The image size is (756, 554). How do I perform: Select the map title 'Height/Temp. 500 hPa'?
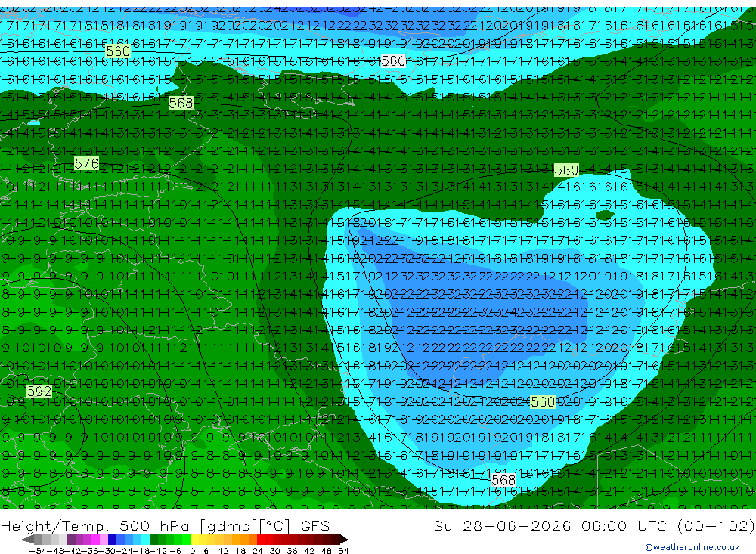click(96, 526)
